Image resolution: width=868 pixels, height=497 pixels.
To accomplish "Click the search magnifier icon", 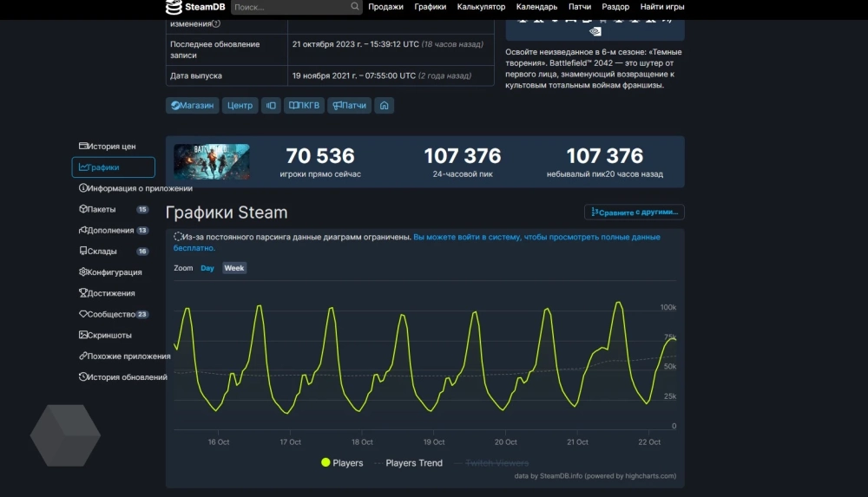I will pyautogui.click(x=355, y=7).
